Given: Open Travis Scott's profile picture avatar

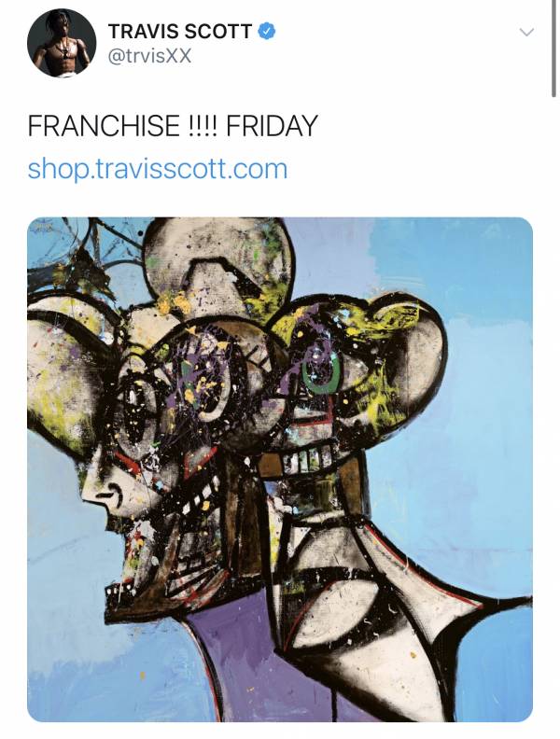Looking at the screenshot, I should click(x=62, y=43).
